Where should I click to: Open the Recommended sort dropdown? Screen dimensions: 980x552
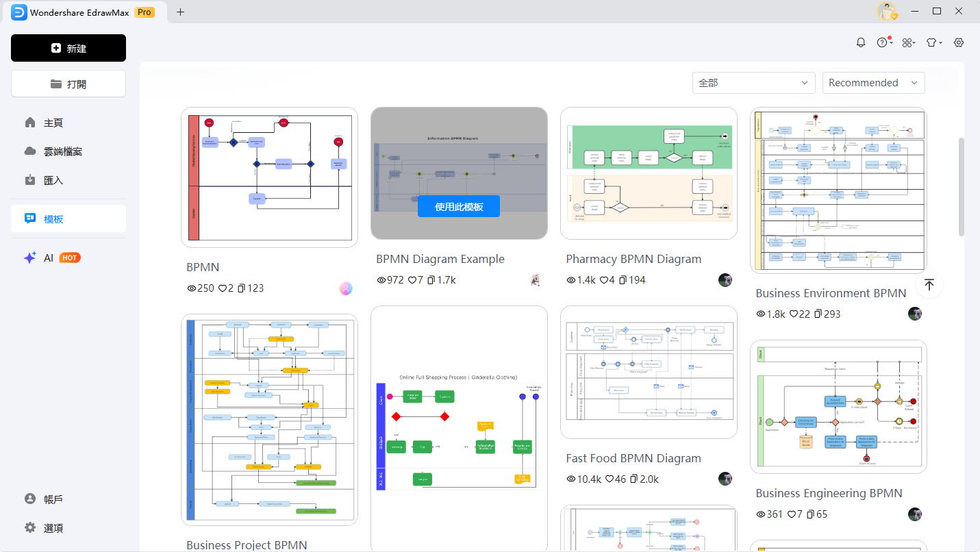pos(873,83)
